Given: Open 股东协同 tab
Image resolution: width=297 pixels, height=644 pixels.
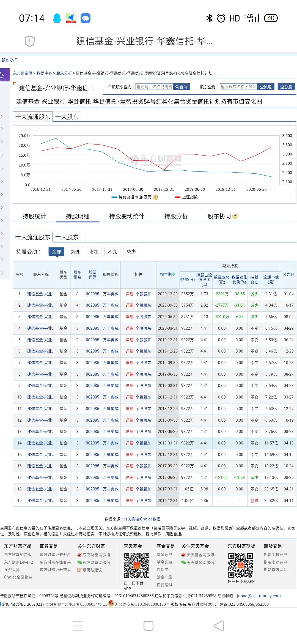Looking at the screenshot, I should point(219,216).
